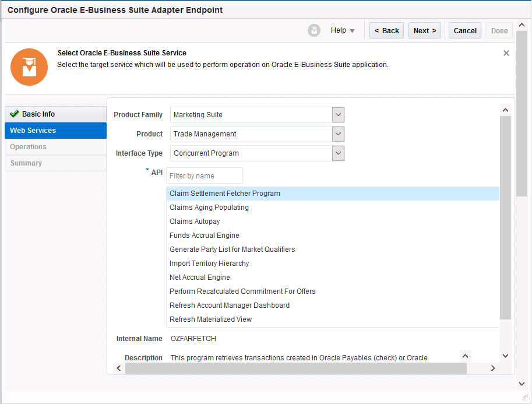Dismiss the Select Oracle E-Business Suite Service banner

[x=506, y=53]
